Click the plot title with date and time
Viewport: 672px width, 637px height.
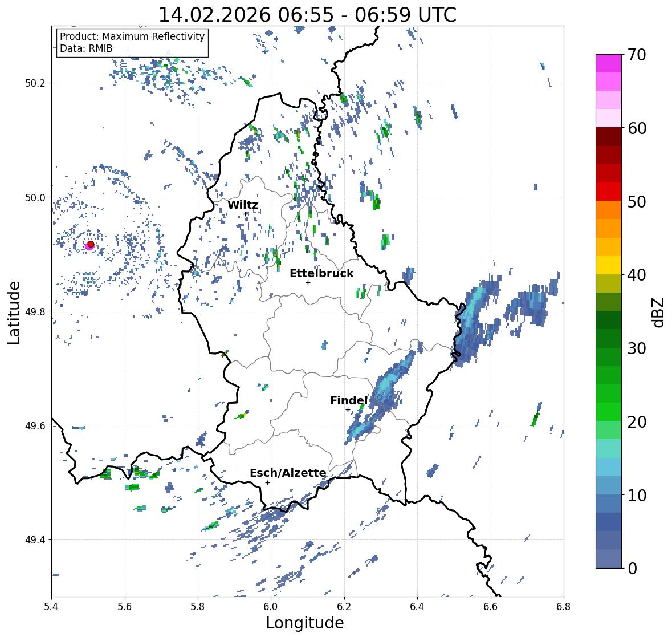(x=307, y=15)
